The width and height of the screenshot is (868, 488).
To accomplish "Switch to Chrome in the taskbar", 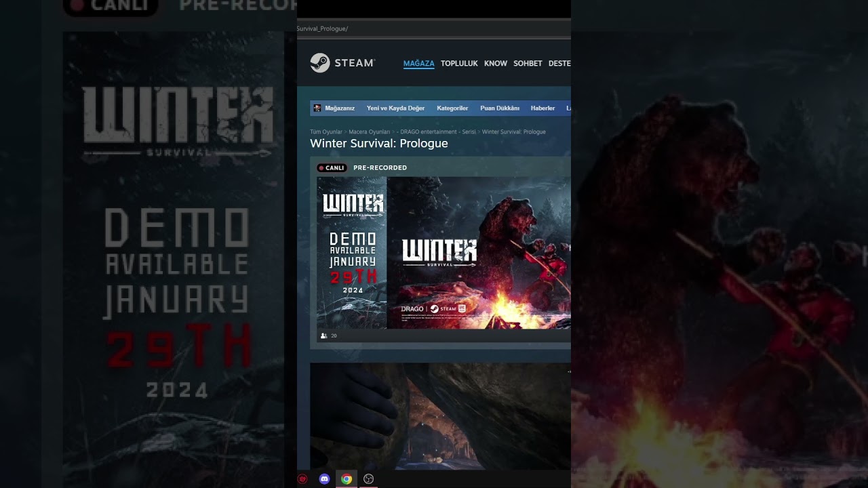I will coord(347,479).
